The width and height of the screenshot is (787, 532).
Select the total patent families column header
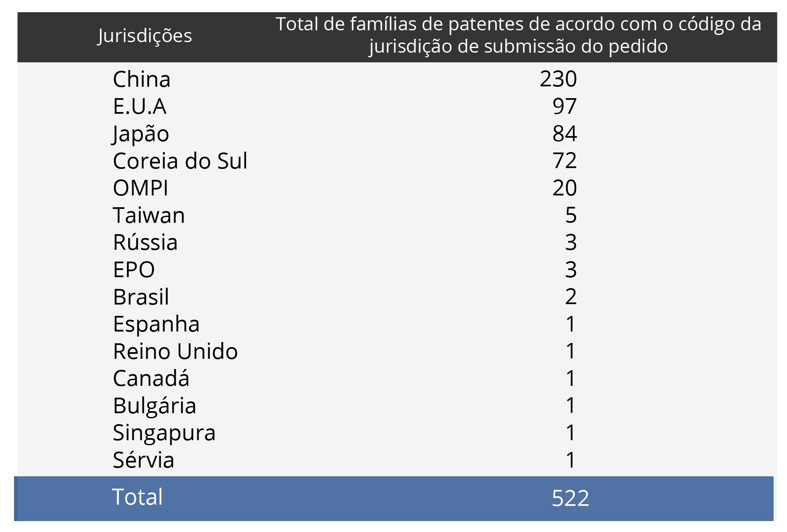coord(518,35)
